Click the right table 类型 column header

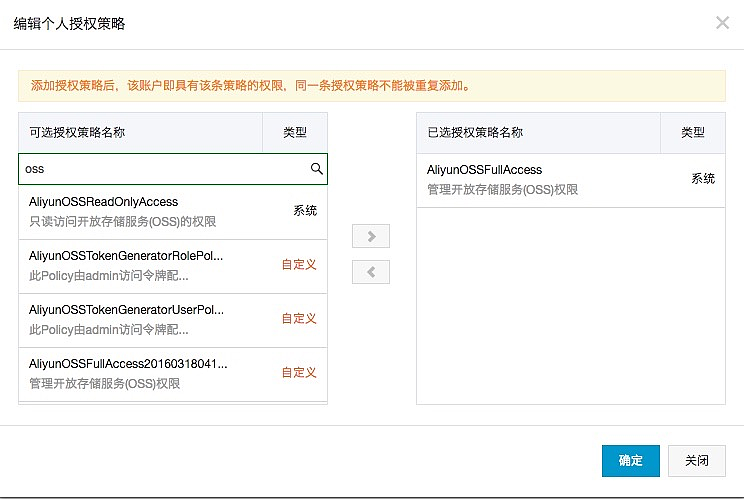(693, 132)
